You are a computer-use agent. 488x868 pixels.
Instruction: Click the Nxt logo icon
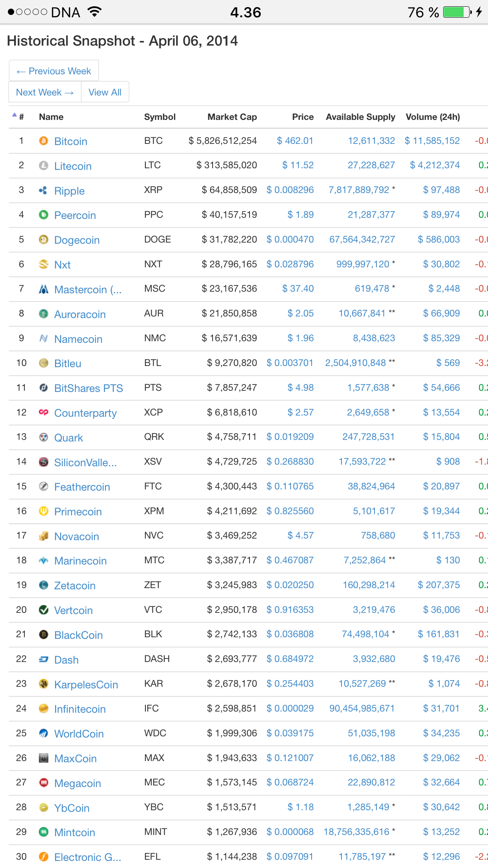point(44,264)
